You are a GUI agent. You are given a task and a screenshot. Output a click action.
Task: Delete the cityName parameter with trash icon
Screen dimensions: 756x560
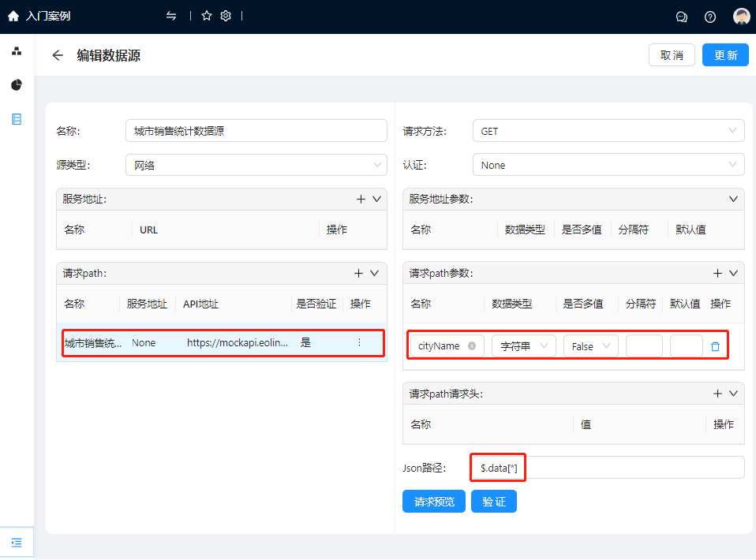(715, 346)
